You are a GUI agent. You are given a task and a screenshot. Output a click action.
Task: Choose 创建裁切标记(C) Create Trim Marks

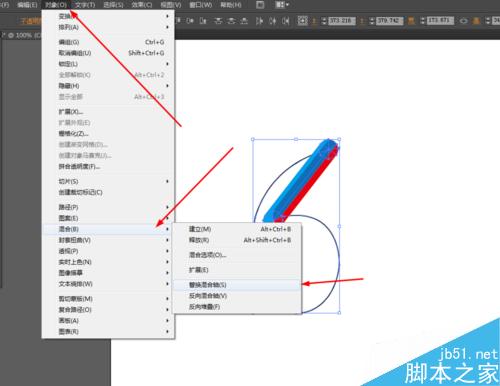tap(108, 192)
